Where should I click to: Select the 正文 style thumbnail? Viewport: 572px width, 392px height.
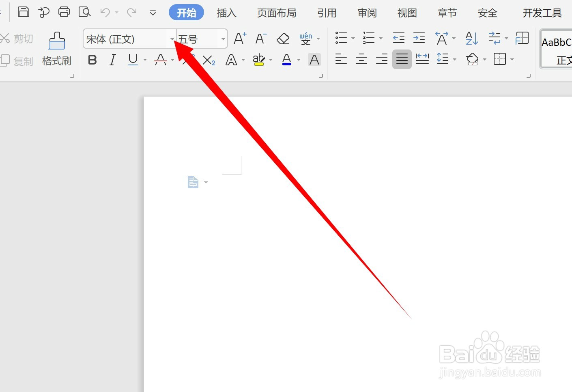pos(557,50)
